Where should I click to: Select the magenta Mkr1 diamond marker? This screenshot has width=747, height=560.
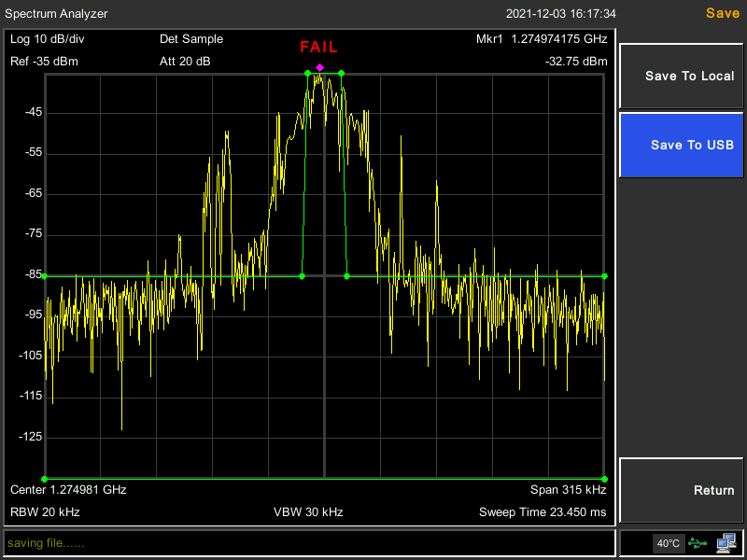pos(319,67)
